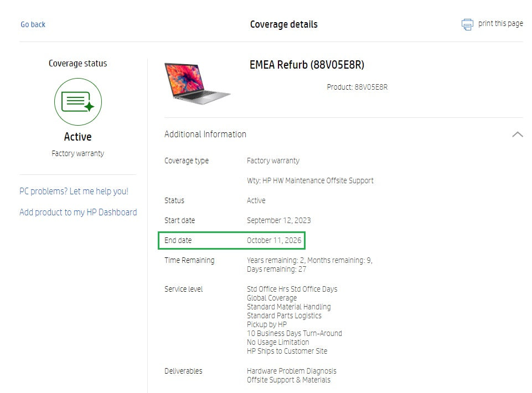
Task: Click the Additional Information section header
Action: coord(205,135)
